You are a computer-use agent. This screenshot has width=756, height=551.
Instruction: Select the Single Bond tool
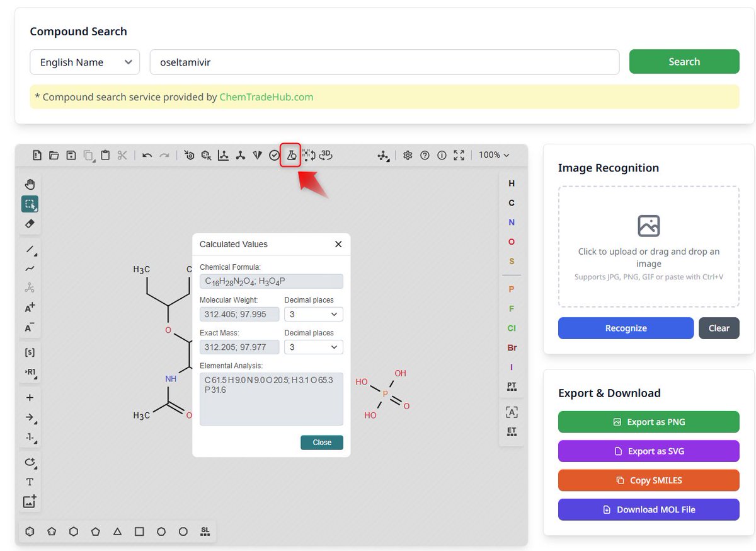click(30, 249)
